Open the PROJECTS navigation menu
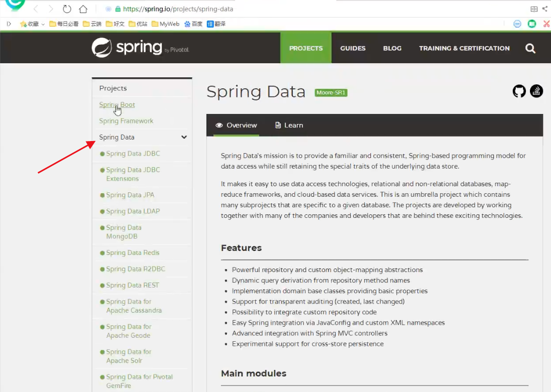The height and width of the screenshot is (392, 551). [306, 48]
